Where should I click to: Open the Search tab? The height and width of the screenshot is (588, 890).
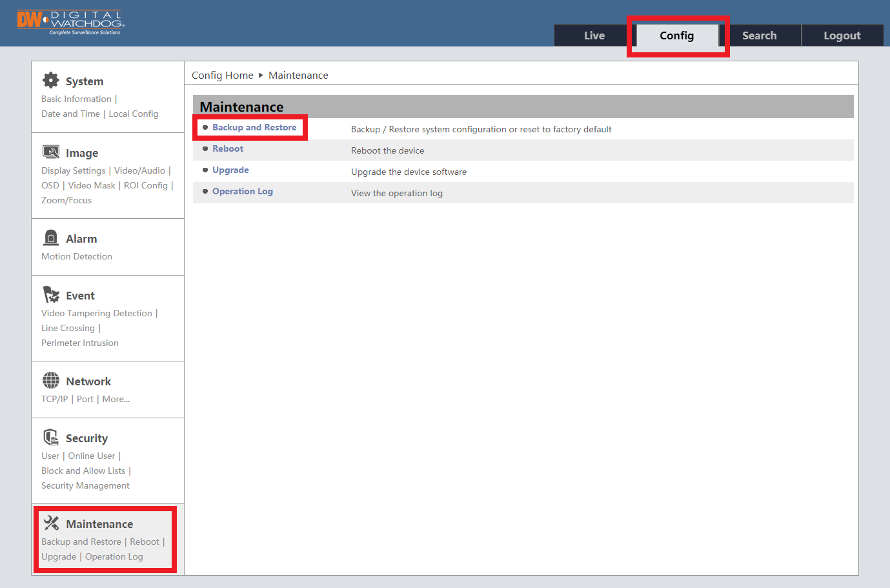coord(759,35)
